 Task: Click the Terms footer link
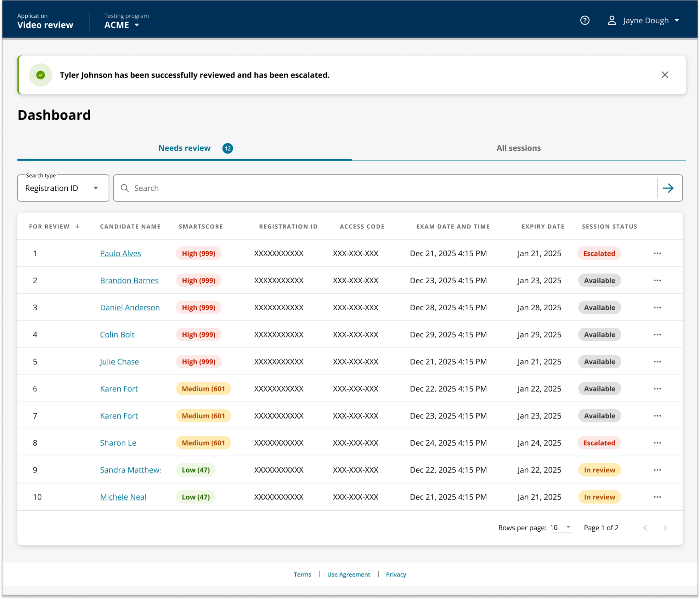point(302,575)
